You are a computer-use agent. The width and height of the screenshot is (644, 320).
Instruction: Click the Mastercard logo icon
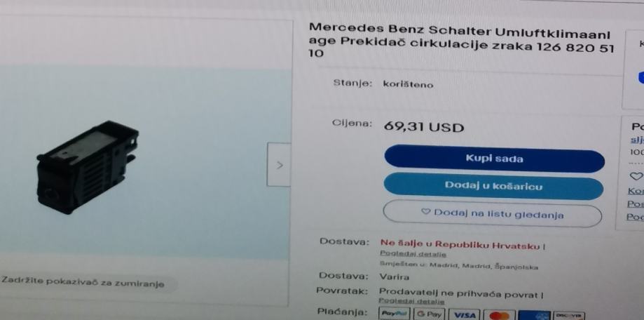(499, 316)
